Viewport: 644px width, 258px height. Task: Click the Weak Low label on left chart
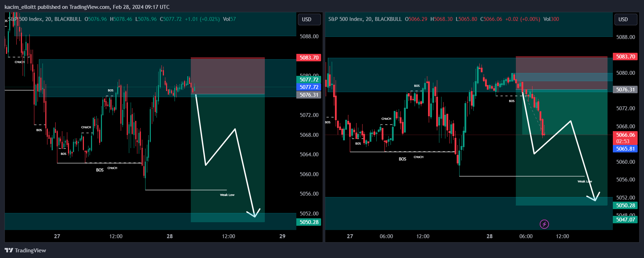tap(227, 195)
